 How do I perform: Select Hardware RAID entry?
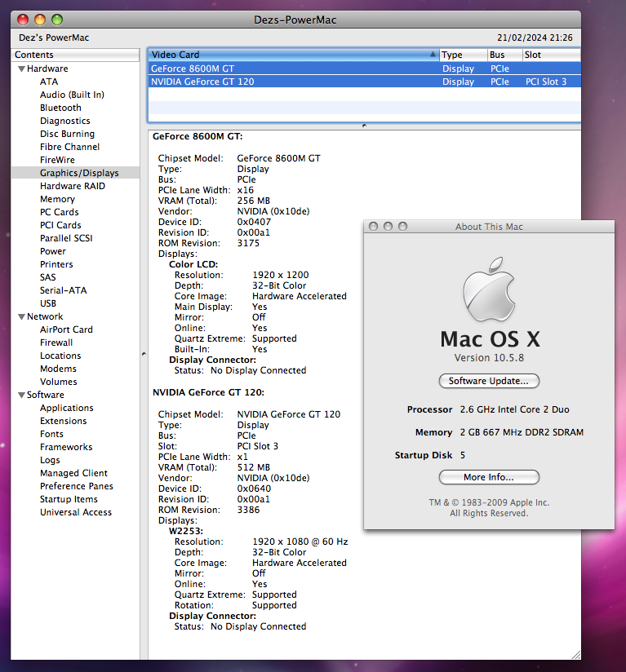[x=73, y=186]
